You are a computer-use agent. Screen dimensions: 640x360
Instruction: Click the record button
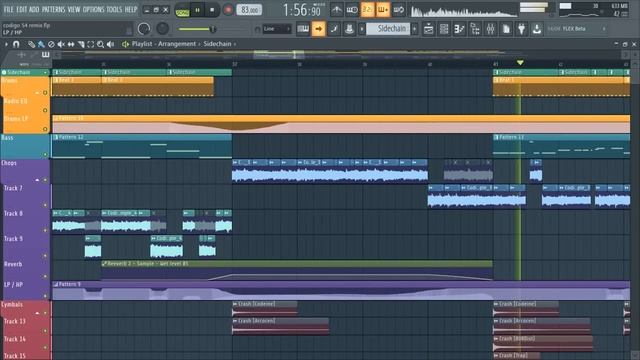(228, 10)
